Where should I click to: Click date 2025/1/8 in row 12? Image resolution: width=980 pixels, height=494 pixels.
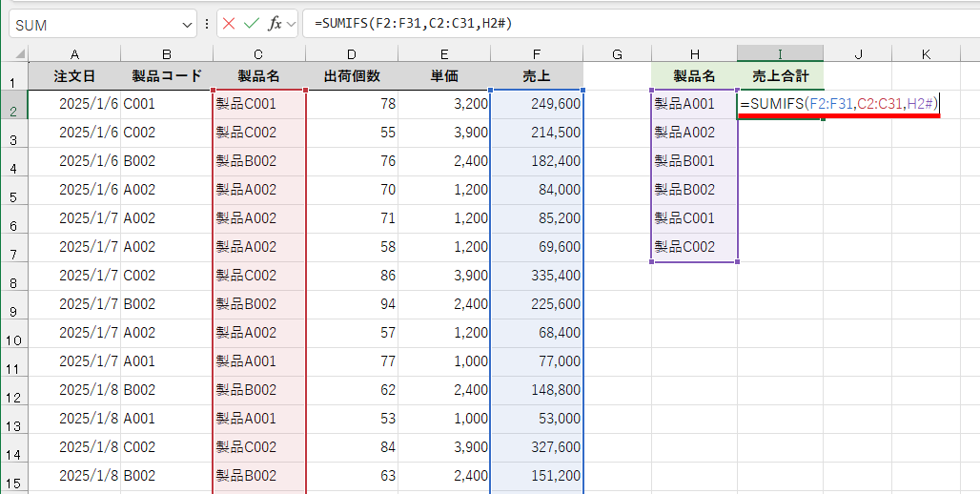[74, 390]
